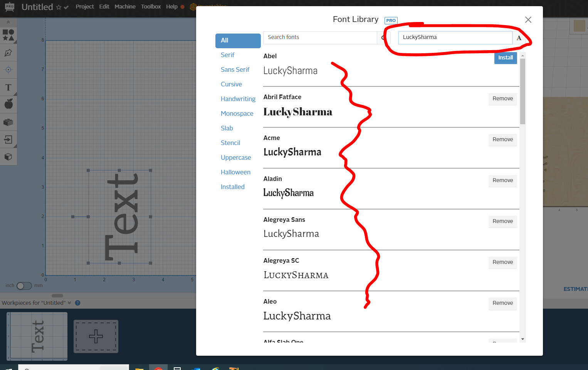Select the pen drawing tool
The height and width of the screenshot is (370, 588).
(8, 53)
